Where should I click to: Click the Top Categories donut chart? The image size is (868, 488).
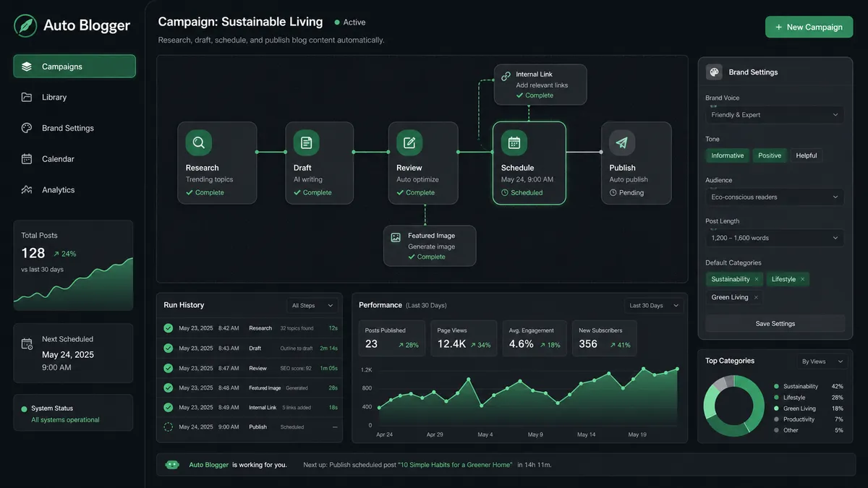point(734,406)
